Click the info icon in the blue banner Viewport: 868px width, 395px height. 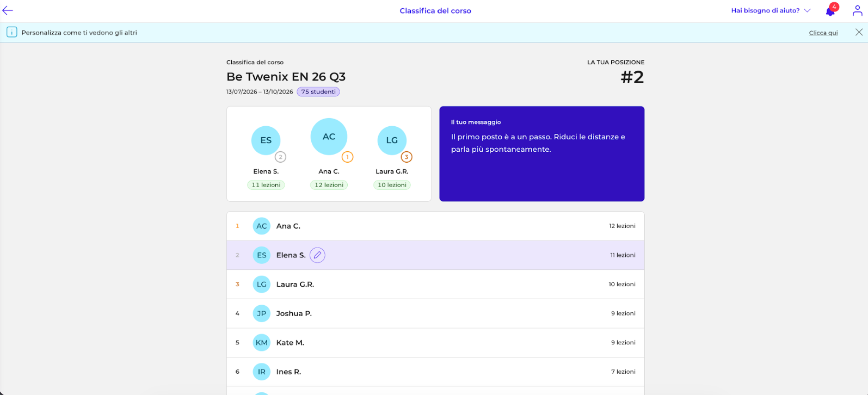pyautogui.click(x=11, y=33)
